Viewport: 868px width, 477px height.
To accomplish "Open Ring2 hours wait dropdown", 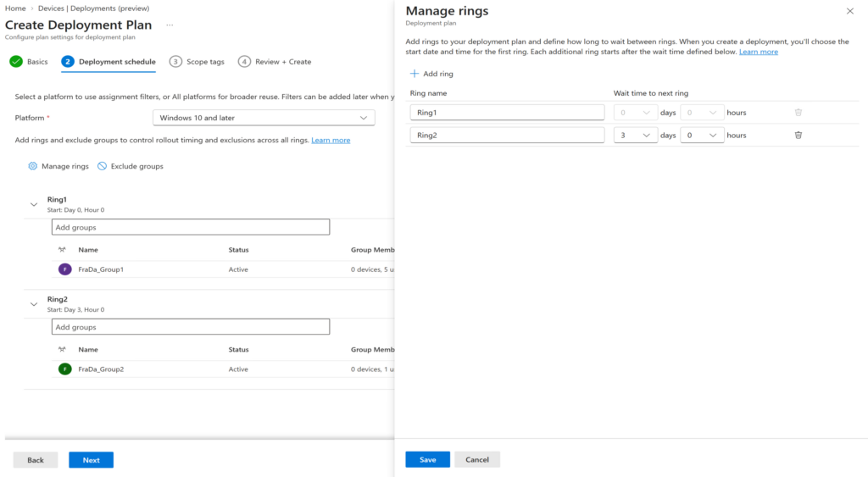I will point(702,135).
